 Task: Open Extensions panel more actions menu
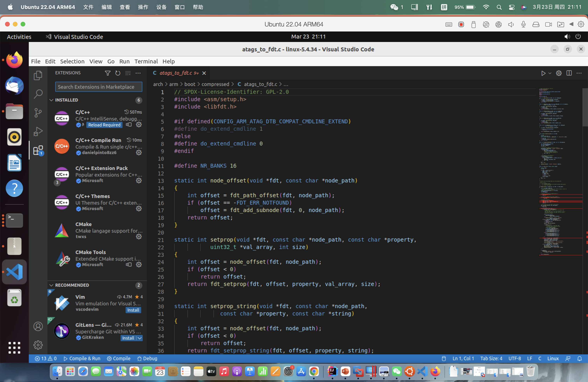coord(138,73)
